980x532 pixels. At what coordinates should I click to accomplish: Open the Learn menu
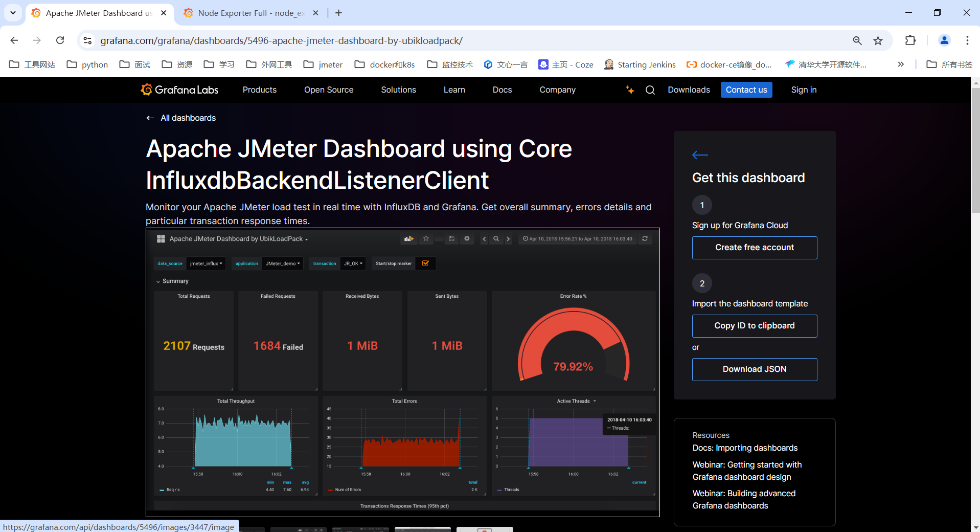(x=454, y=90)
